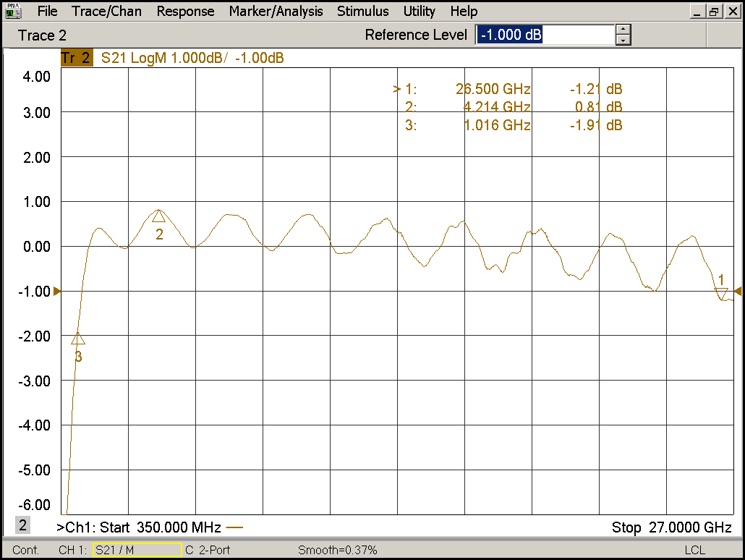This screenshot has width=745, height=560.
Task: Restore down the PNA window
Action: coord(714,12)
